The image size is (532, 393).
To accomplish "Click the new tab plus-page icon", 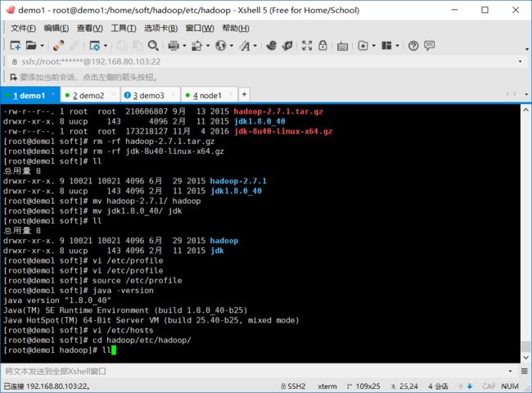I will 363,46.
